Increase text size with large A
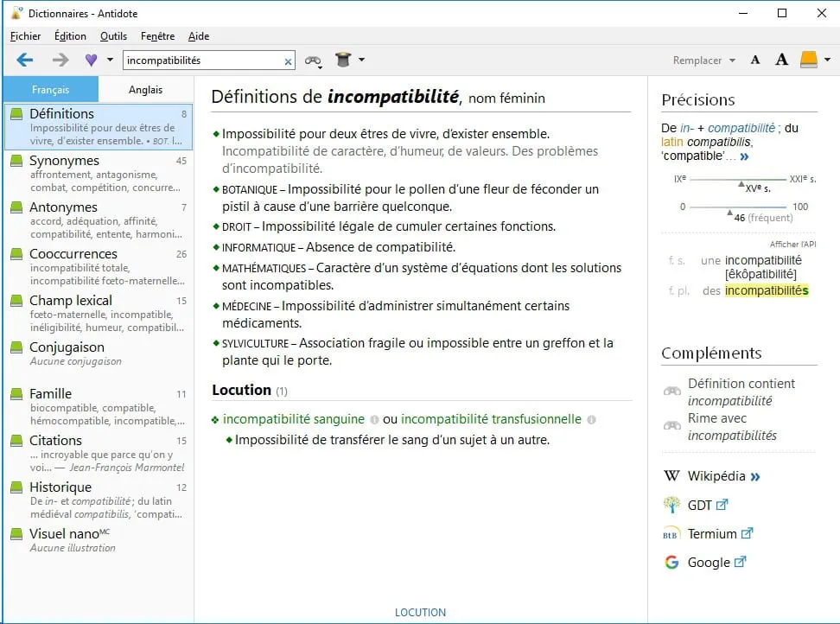 click(x=781, y=60)
